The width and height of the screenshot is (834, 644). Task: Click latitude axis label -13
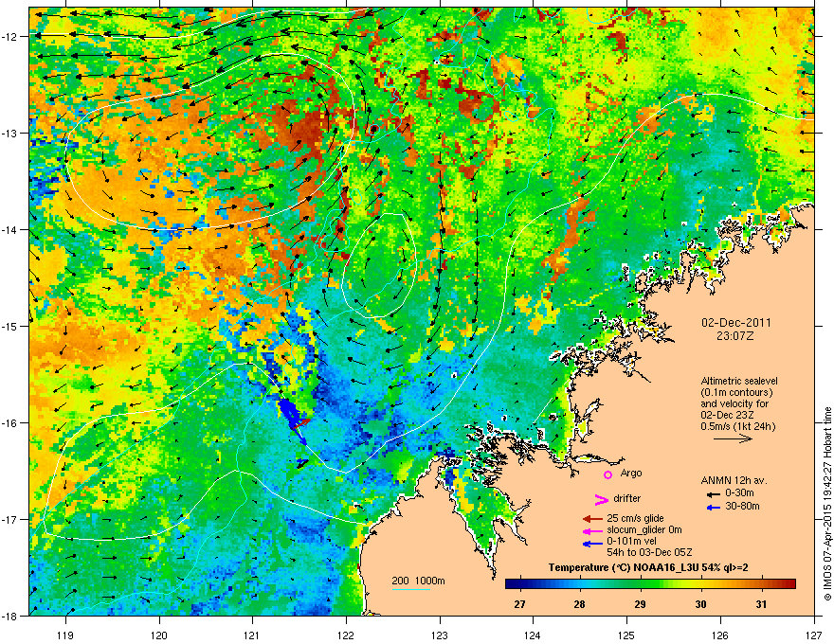pyautogui.click(x=11, y=134)
